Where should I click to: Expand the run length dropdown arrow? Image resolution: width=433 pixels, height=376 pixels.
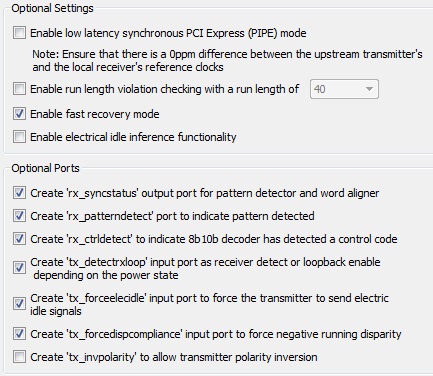tap(369, 89)
